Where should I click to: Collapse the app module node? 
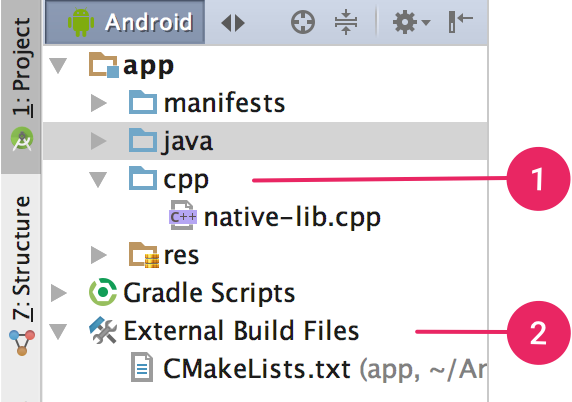point(58,66)
